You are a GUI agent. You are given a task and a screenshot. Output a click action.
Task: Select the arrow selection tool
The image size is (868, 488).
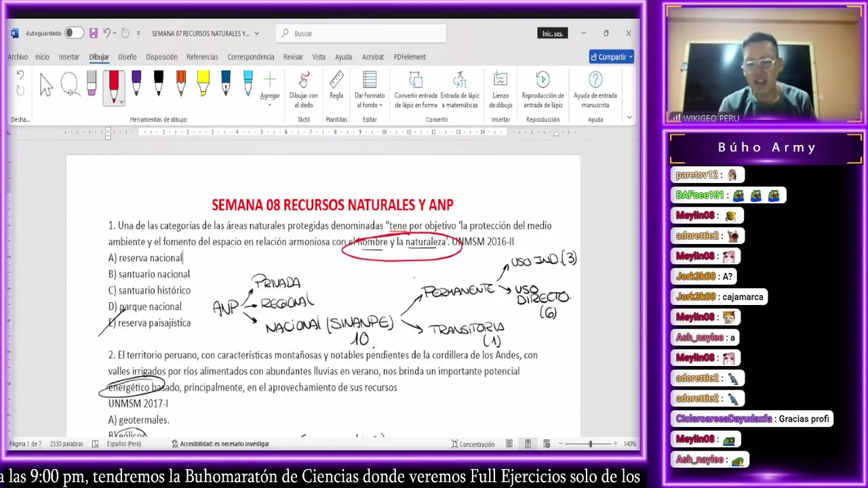46,85
